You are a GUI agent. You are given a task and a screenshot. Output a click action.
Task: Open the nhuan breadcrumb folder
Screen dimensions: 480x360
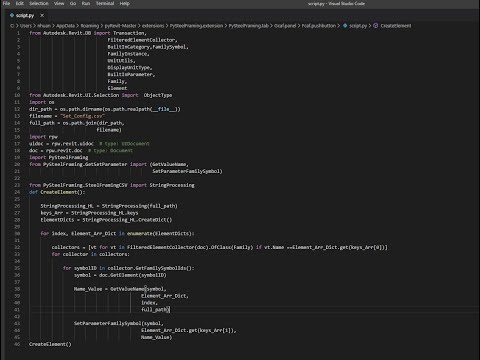44,26
